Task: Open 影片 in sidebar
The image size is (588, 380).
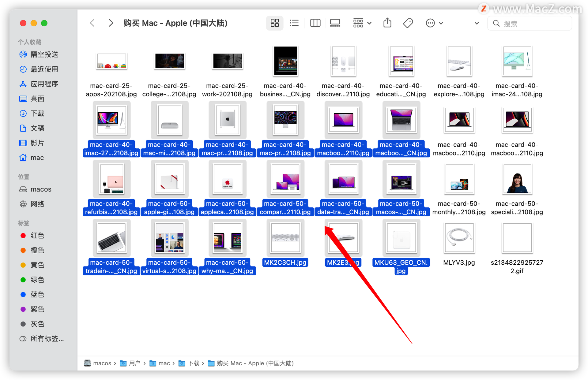Action: pyautogui.click(x=32, y=143)
